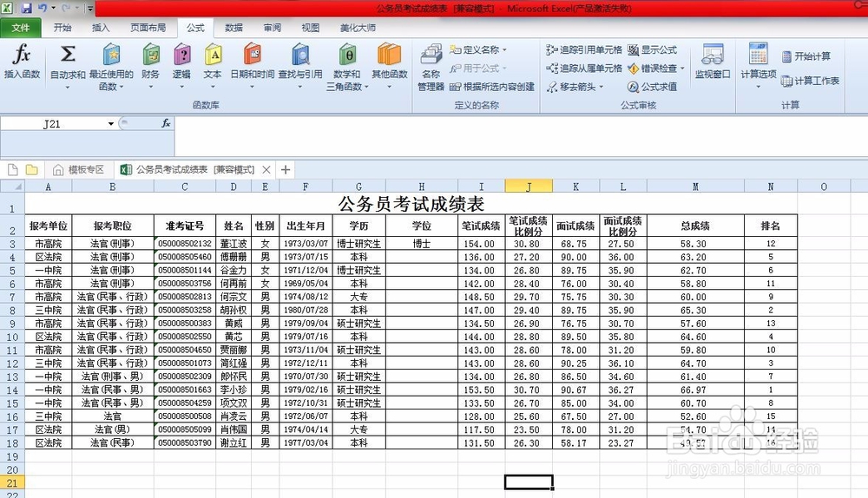
Task: Open the Text (文本) functions library
Action: pyautogui.click(x=213, y=67)
